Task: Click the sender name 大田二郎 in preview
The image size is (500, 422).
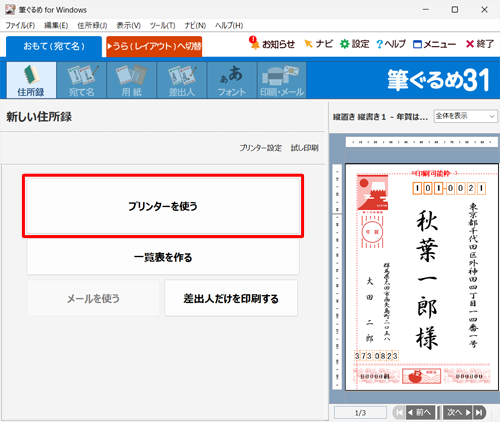Action: point(370,309)
